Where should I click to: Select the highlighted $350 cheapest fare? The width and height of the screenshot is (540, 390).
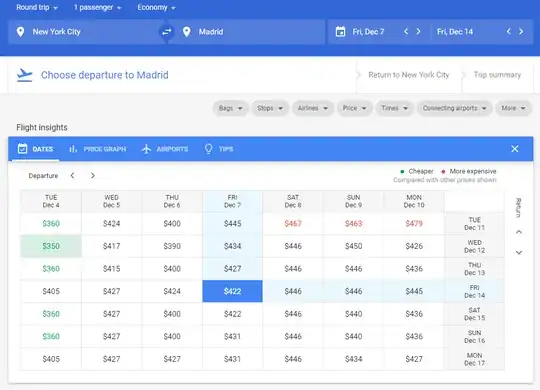pos(51,246)
